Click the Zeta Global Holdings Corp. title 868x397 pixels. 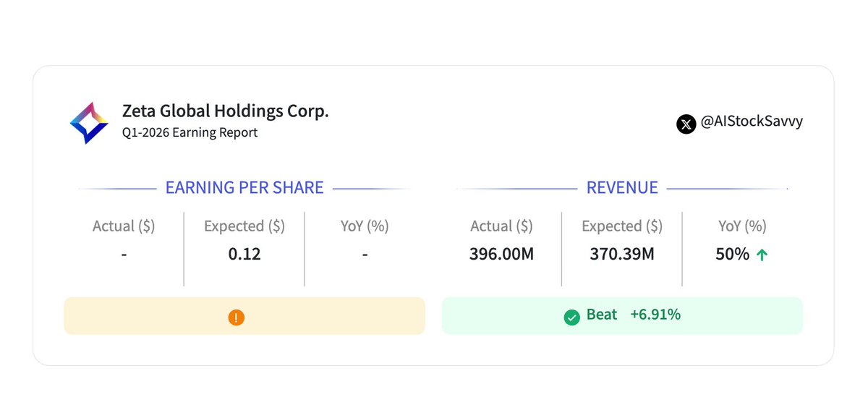click(225, 111)
